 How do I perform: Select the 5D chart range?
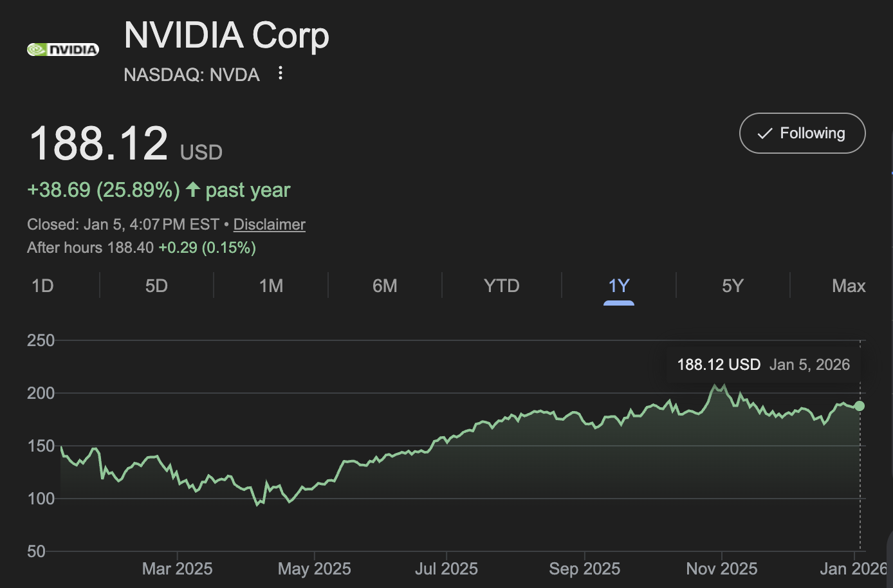pos(156,285)
